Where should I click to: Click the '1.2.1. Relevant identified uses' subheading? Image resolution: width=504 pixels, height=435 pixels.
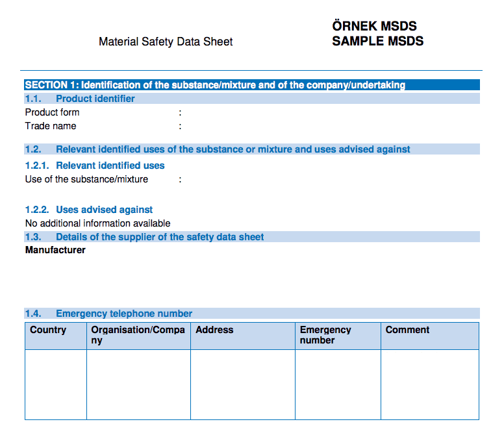[x=95, y=166]
